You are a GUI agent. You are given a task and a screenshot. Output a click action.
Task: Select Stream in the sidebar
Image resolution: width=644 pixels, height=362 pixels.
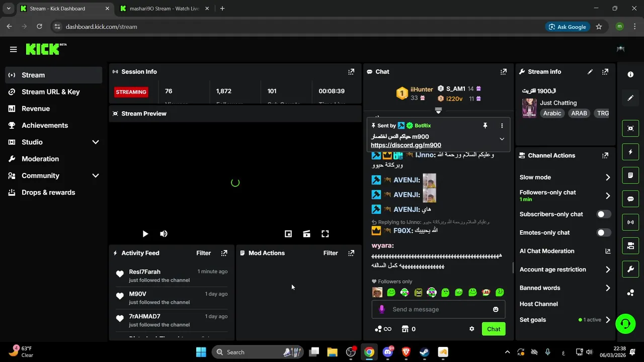coord(53,75)
